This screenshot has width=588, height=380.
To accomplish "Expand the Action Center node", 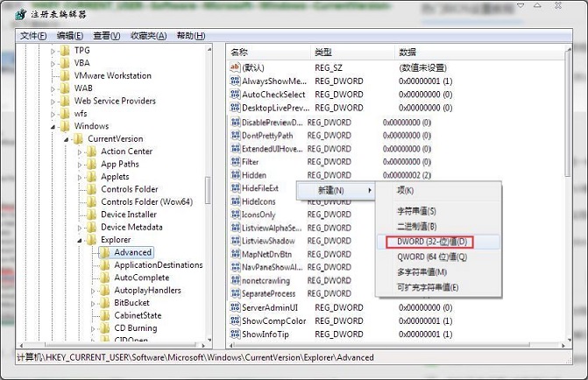I will [80, 152].
